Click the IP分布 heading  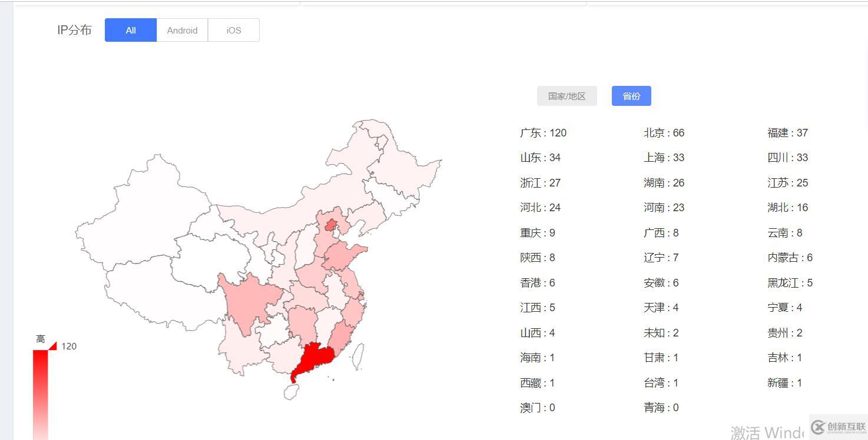pos(74,30)
